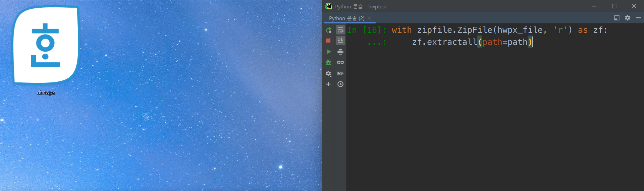Rerun the Python console
The image size is (644, 191).
click(328, 30)
